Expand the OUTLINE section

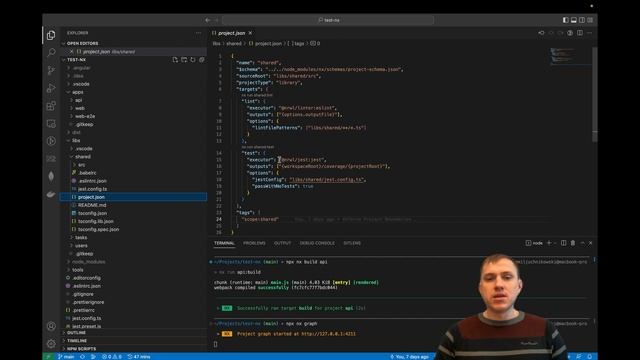click(x=76, y=333)
